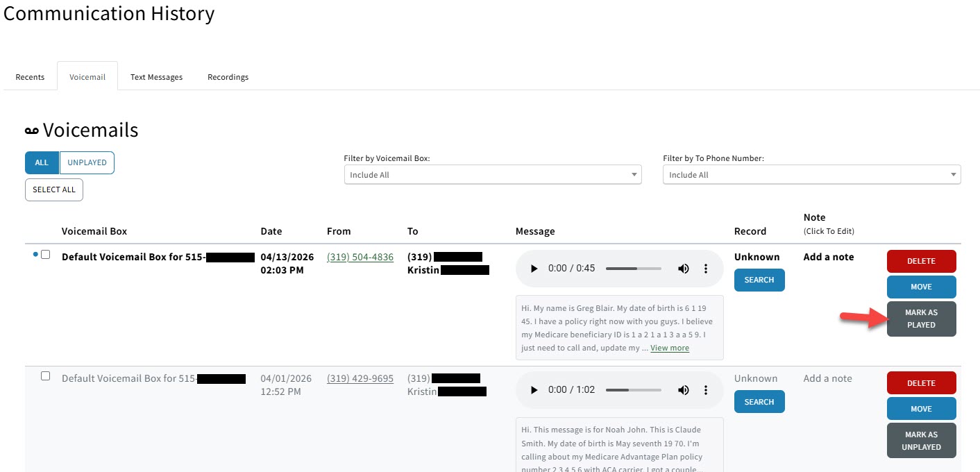Play the 1:02 voicemail from Claude Smith

pyautogui.click(x=534, y=390)
